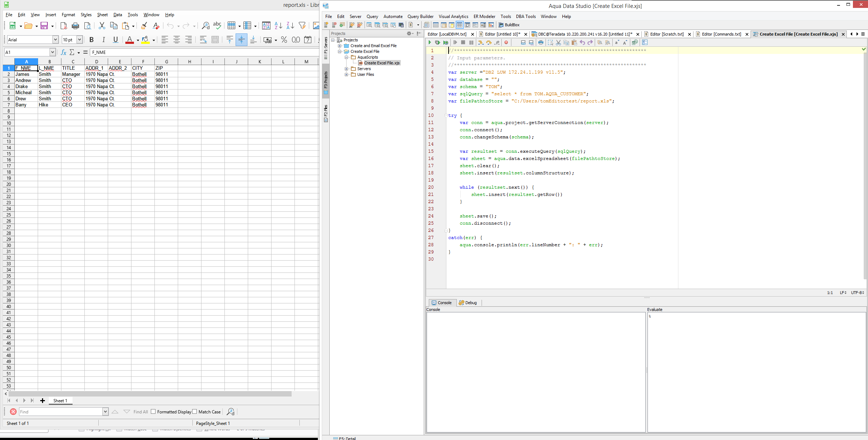Switch to the Editor [Scratch.txt] tab
Screen dimensions: 868x440
point(667,34)
